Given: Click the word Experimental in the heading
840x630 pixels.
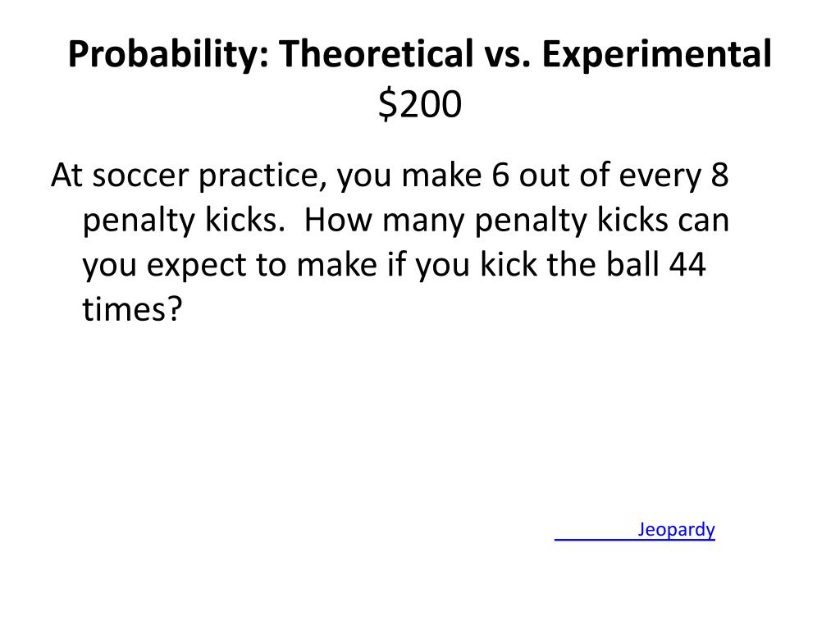Looking at the screenshot, I should [657, 54].
